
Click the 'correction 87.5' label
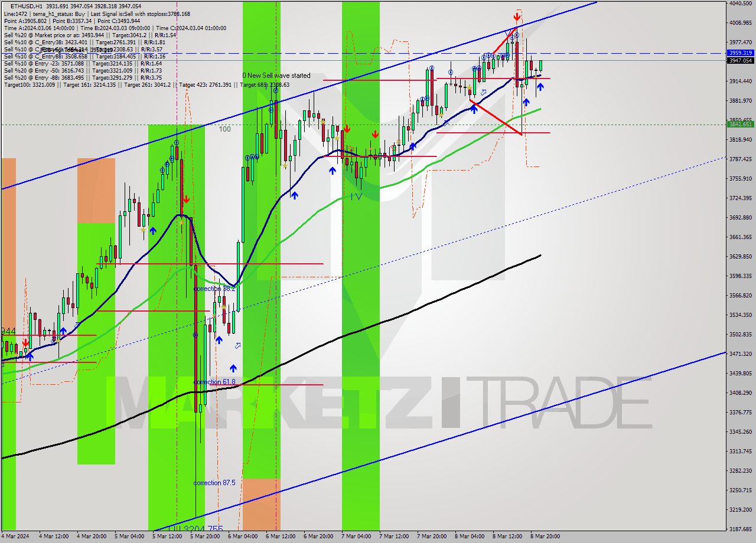(214, 483)
